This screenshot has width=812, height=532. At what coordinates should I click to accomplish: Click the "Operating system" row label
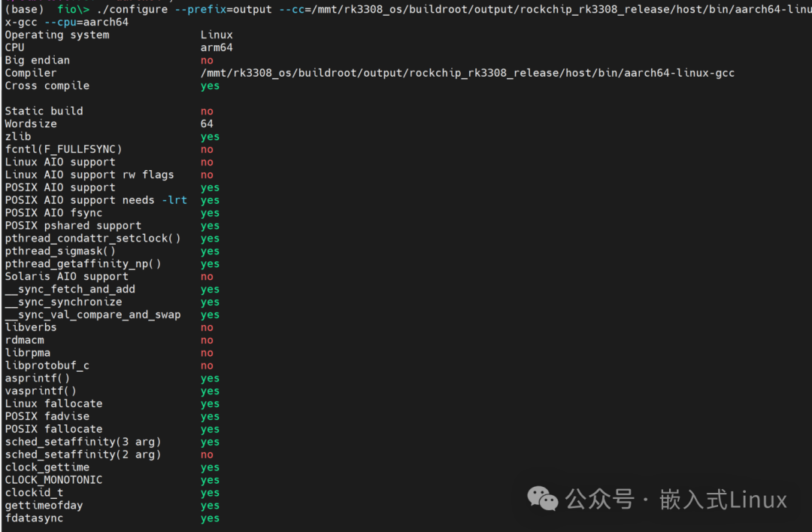[x=57, y=35]
